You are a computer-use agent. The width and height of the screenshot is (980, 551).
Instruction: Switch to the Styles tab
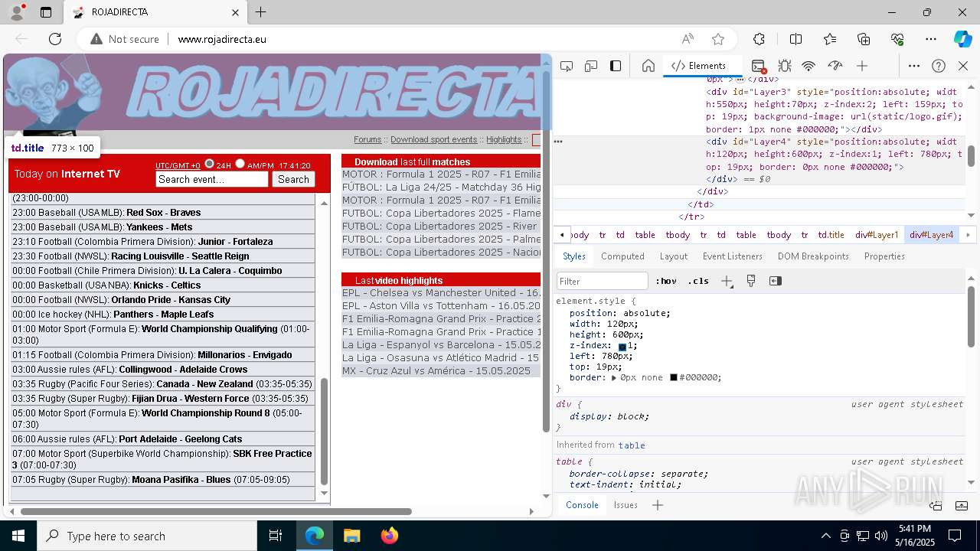(x=574, y=256)
